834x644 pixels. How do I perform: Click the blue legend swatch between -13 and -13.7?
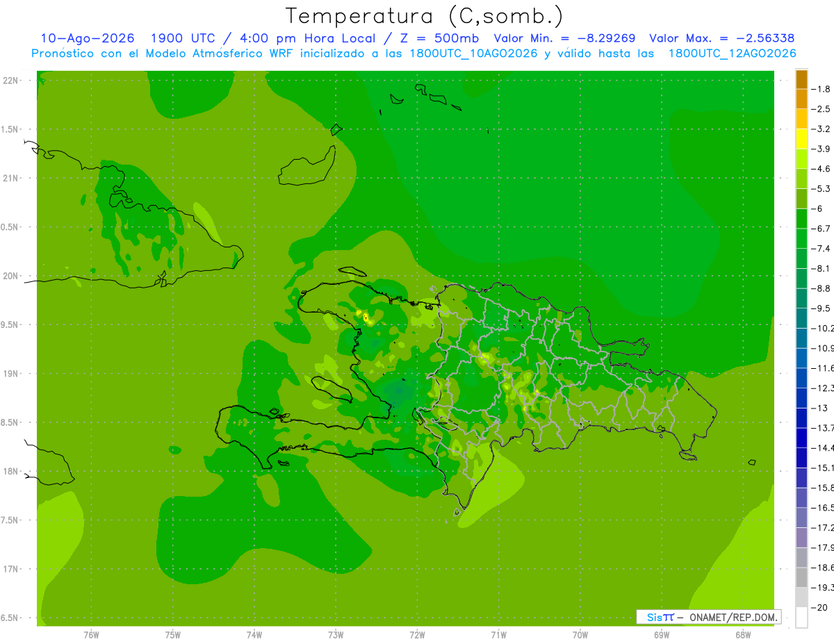pos(801,418)
